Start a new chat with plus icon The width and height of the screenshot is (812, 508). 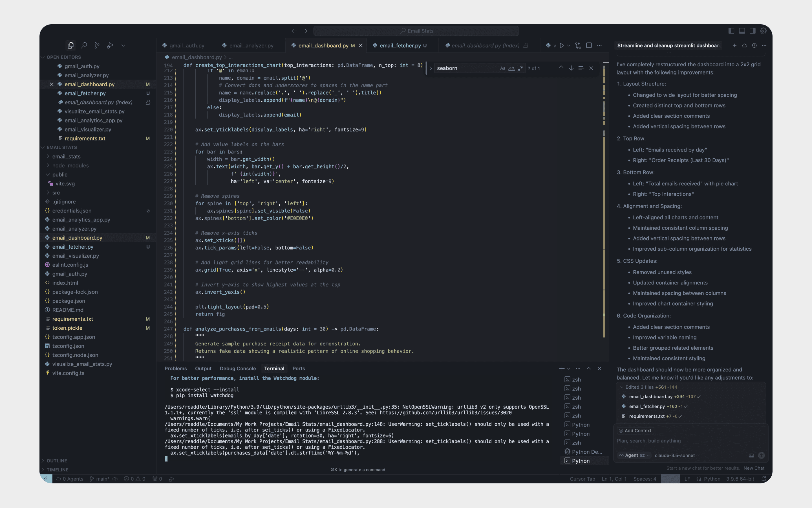coord(734,45)
